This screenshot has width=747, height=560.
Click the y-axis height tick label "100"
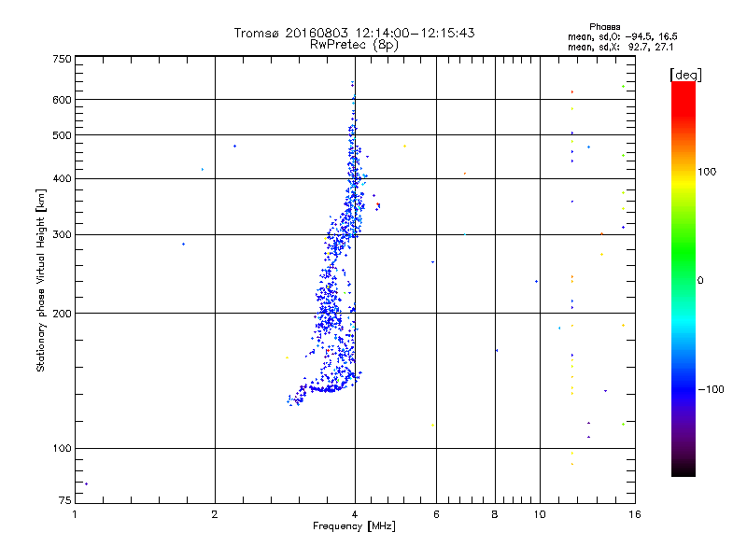pyautogui.click(x=62, y=448)
